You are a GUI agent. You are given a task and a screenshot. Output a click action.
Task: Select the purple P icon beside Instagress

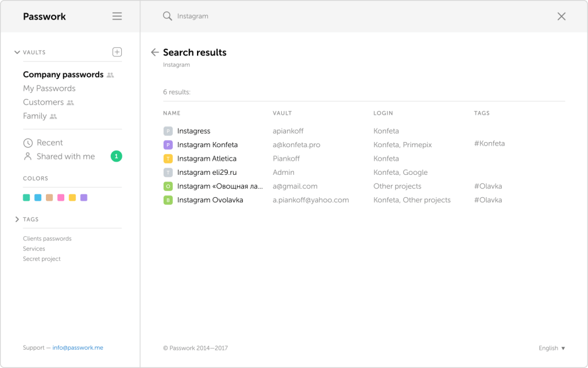(x=168, y=131)
